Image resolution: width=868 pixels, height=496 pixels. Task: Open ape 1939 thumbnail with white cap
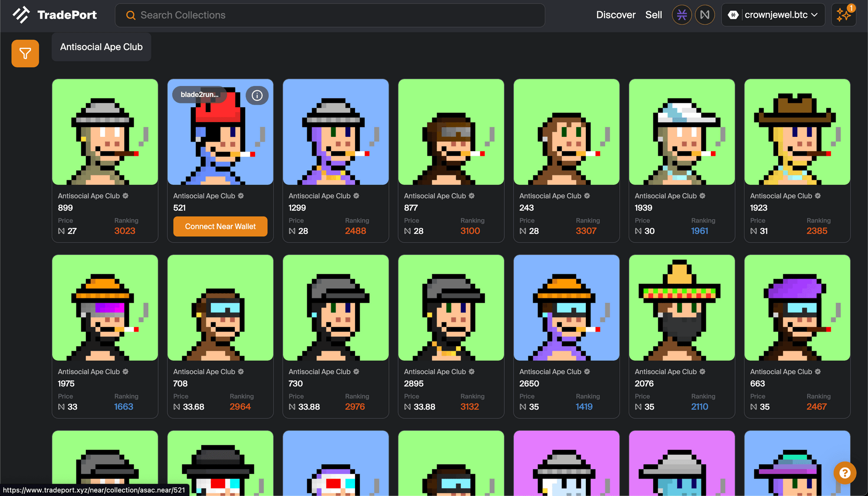(x=681, y=132)
